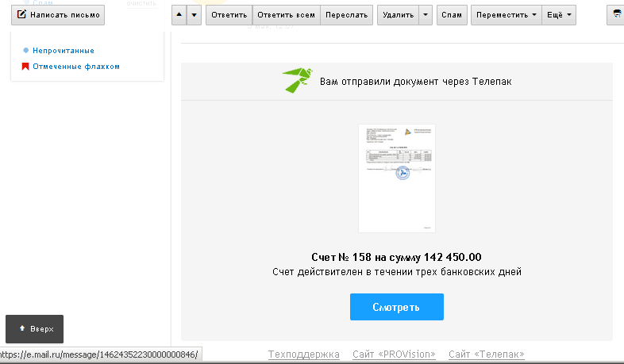624x364 pixels.
Task: Open Непрочитанные unread filter
Action: [x=64, y=51]
